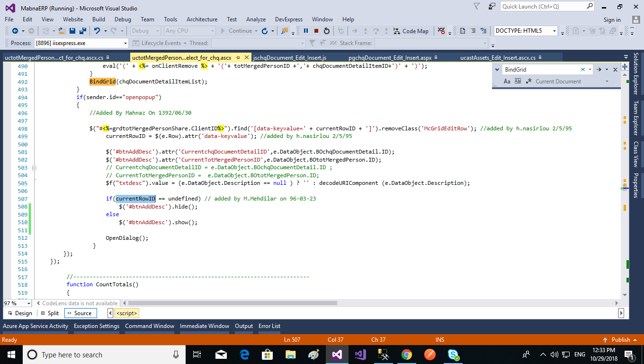The width and height of the screenshot is (644, 364).
Task: Click the Restart debugging icon
Action: 327,31
